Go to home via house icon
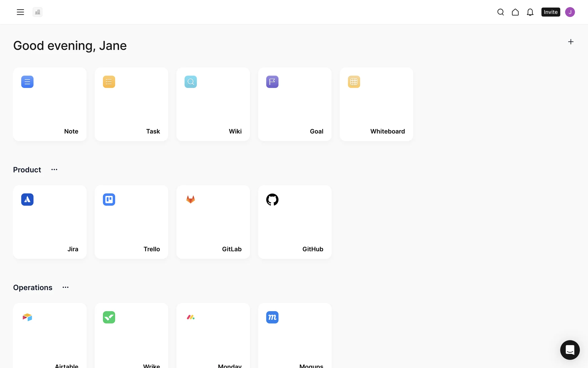Image resolution: width=588 pixels, height=368 pixels. (x=515, y=12)
